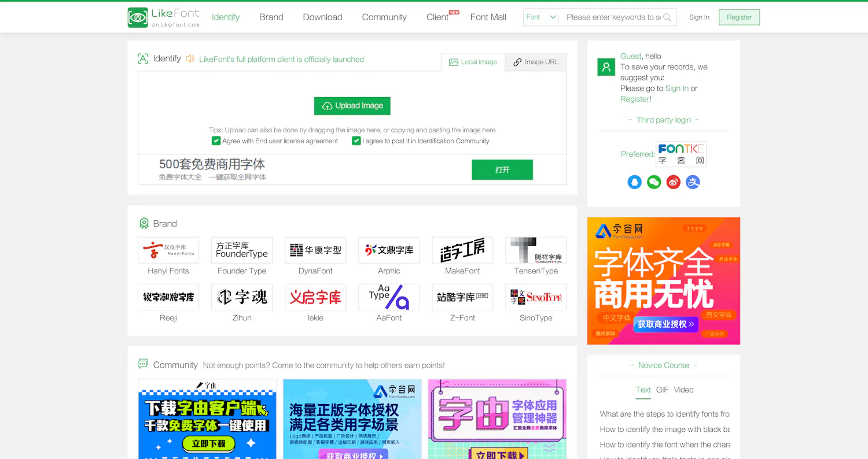This screenshot has height=459, width=868.
Task: Open Iekie brand logo
Action: pyautogui.click(x=315, y=297)
